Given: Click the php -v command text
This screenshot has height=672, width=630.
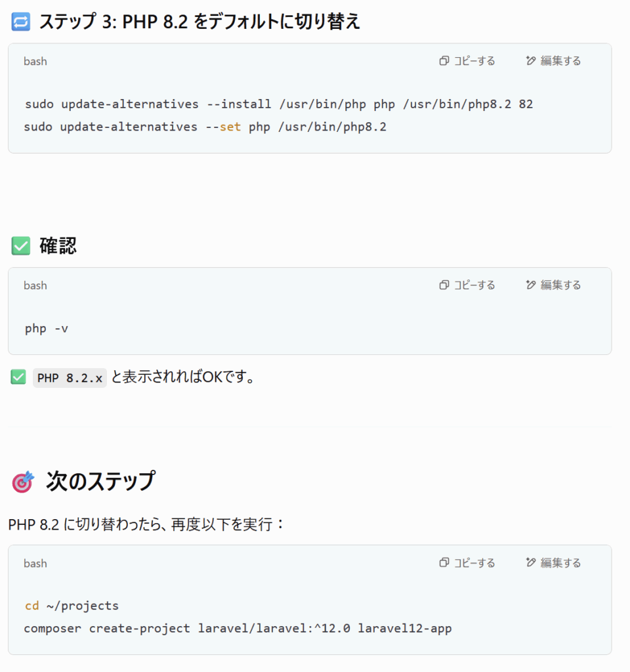Looking at the screenshot, I should pos(47,329).
